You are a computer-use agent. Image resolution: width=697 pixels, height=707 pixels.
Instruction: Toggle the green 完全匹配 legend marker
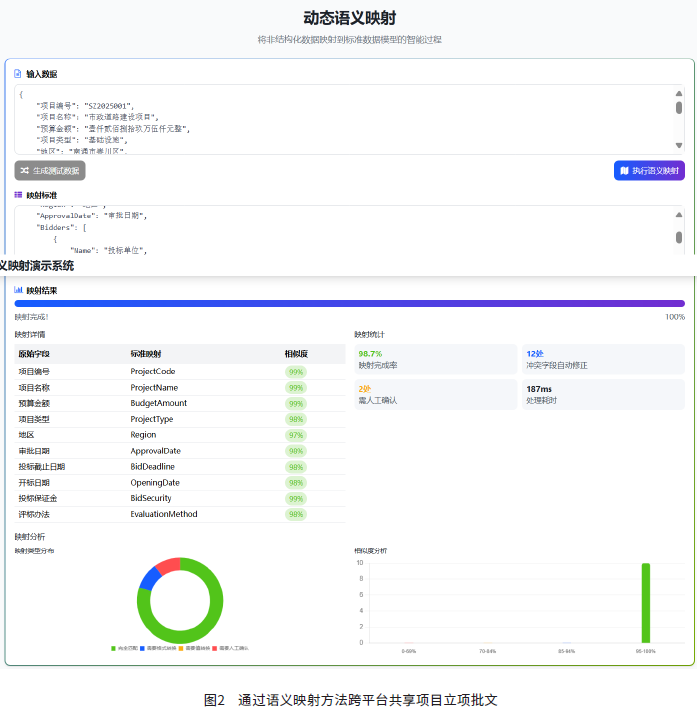(x=114, y=648)
